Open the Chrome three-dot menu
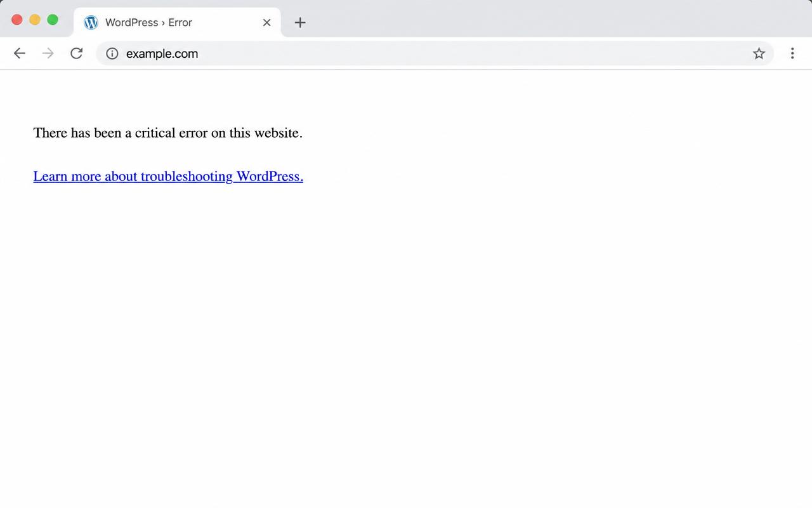The image size is (812, 508). 792,53
